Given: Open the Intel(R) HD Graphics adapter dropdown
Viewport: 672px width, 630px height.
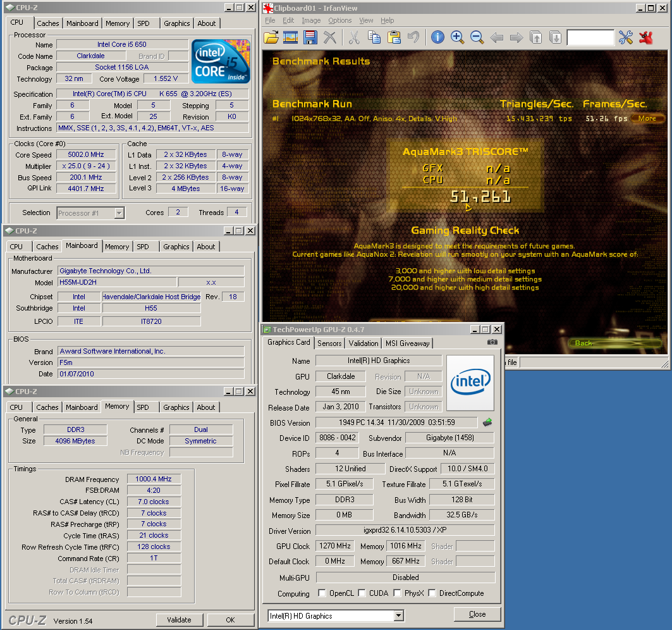Looking at the screenshot, I should click(398, 616).
